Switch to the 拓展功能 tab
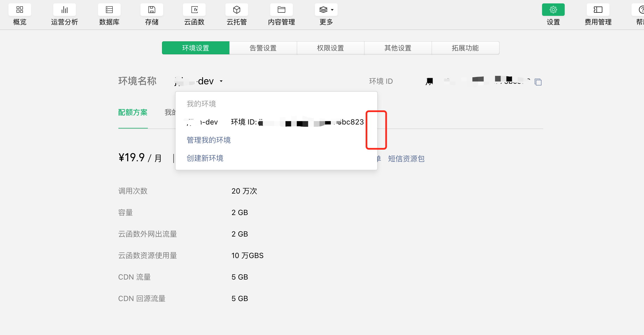 click(465, 48)
